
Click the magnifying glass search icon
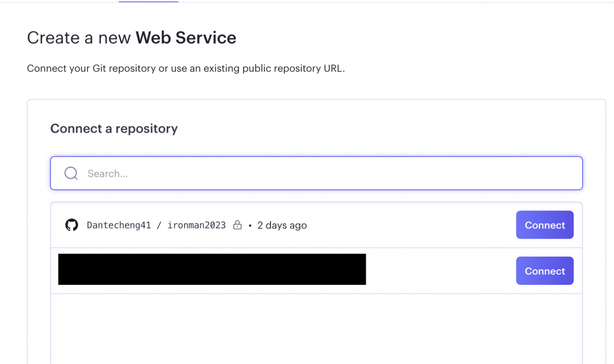pyautogui.click(x=71, y=173)
